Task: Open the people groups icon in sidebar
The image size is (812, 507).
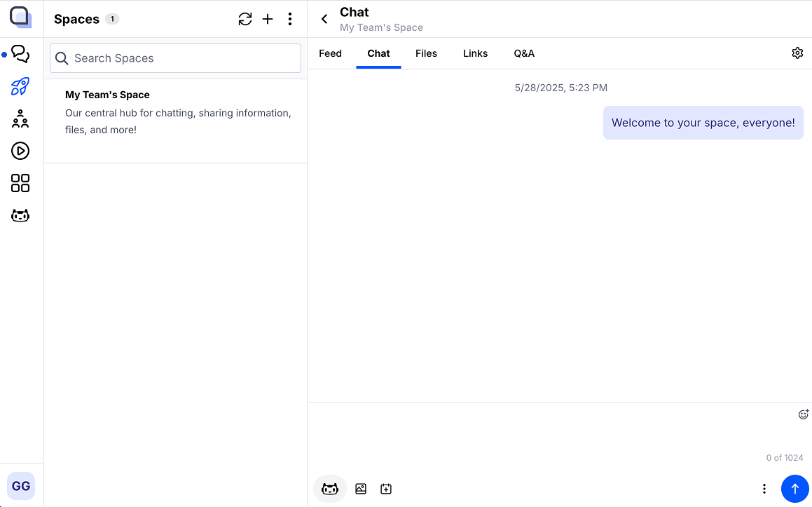Action: click(x=20, y=119)
